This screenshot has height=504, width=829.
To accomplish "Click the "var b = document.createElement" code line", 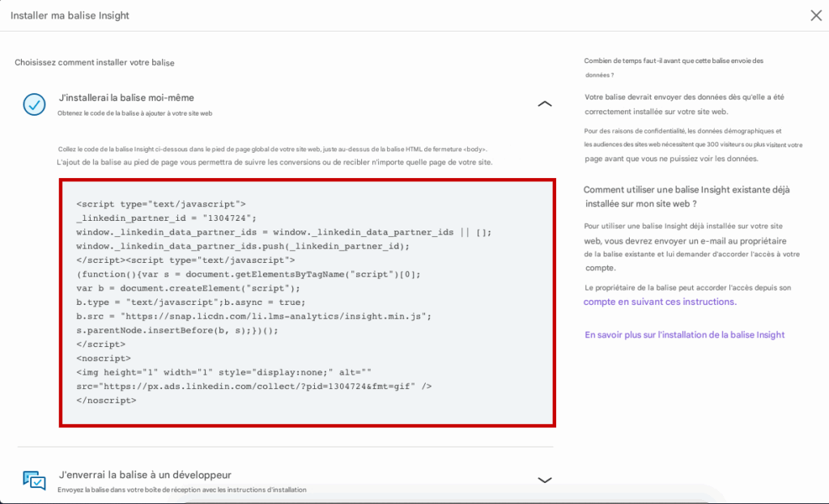I will coord(188,289).
